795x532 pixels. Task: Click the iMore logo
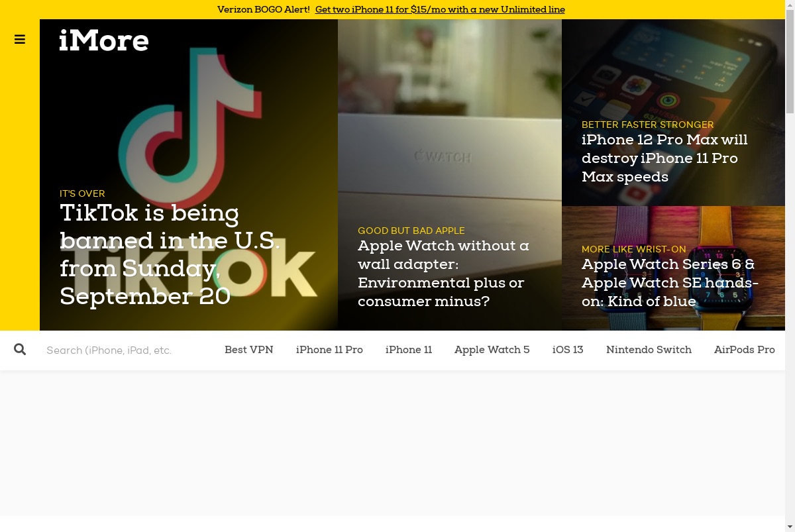(104, 40)
